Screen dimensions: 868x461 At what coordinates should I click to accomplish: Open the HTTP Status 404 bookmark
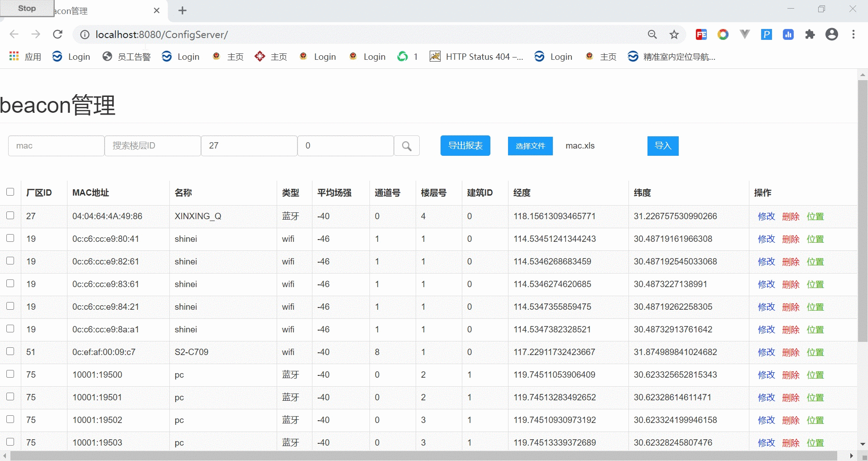coord(476,57)
